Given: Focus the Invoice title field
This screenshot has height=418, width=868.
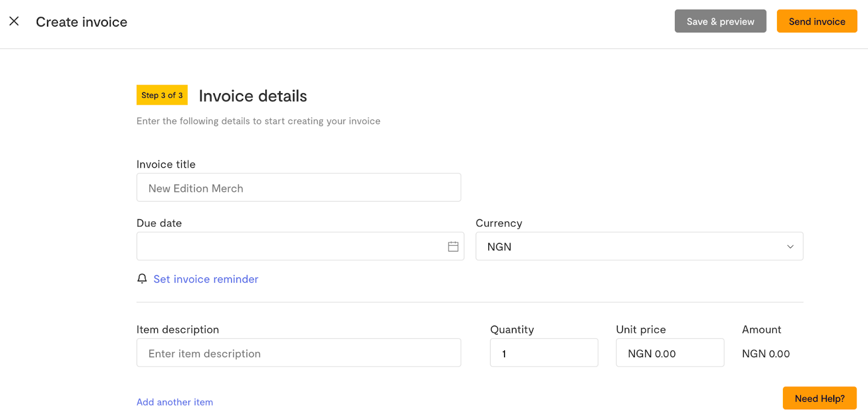Looking at the screenshot, I should click(x=298, y=188).
